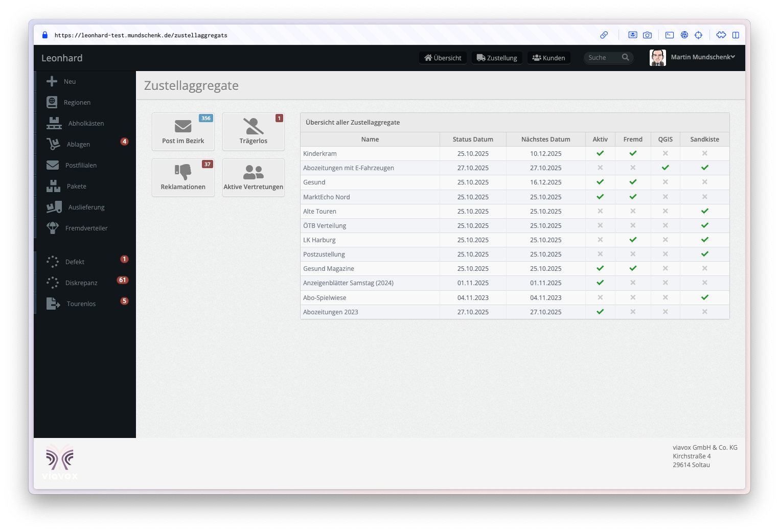This screenshot has height=532, width=779.
Task: Expand the Martin Mundschenk user menu
Action: click(702, 57)
